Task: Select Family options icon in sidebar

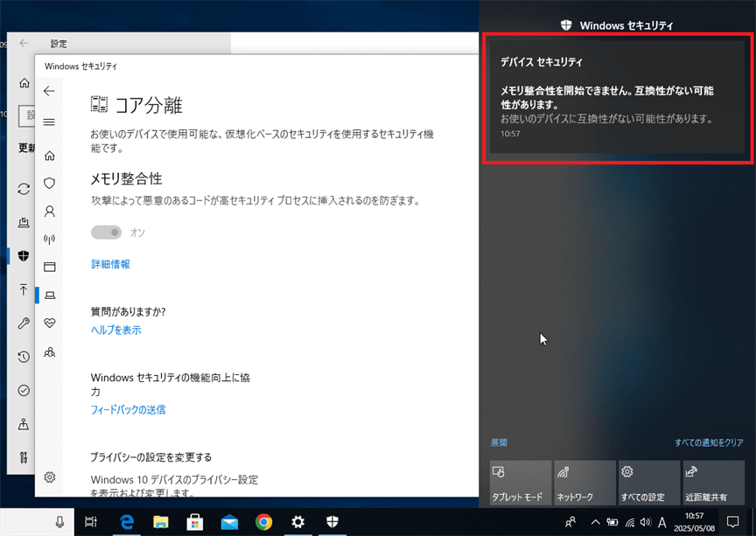Action: tap(50, 352)
